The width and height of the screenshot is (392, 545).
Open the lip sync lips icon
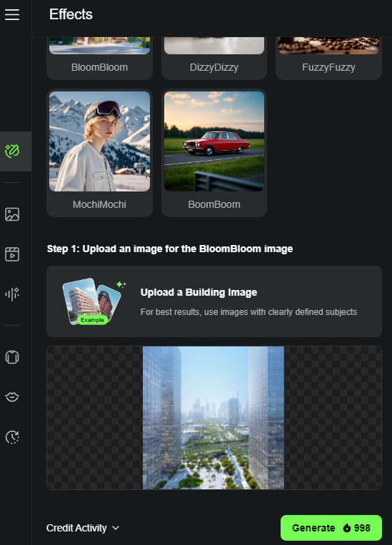12,397
